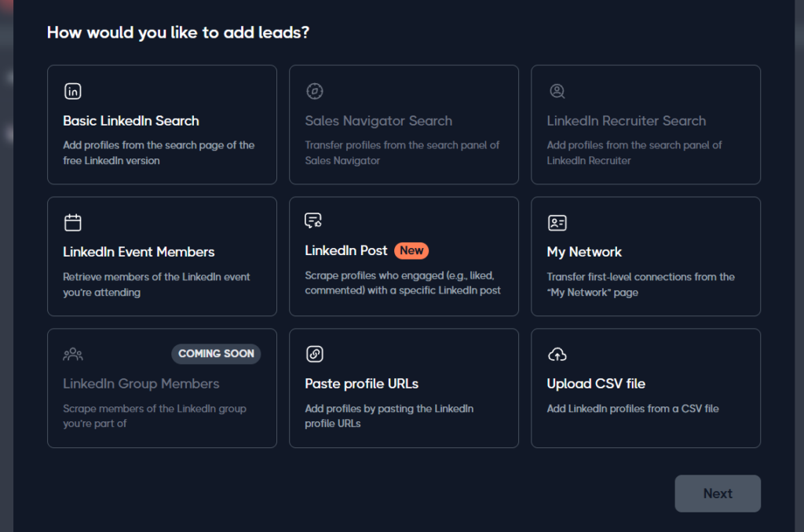The height and width of the screenshot is (532, 804).
Task: Select the Basic LinkedIn Search title
Action: tap(131, 121)
